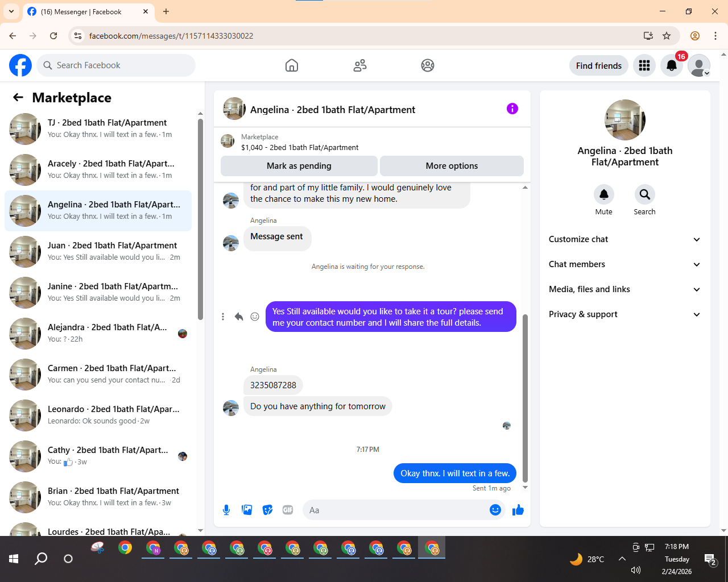Open conversation info purple icon
This screenshot has width=728, height=582.
pos(512,109)
